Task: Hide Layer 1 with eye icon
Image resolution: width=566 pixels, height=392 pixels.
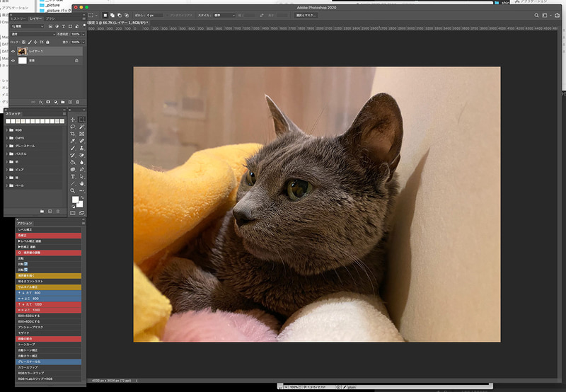Action: [13, 51]
